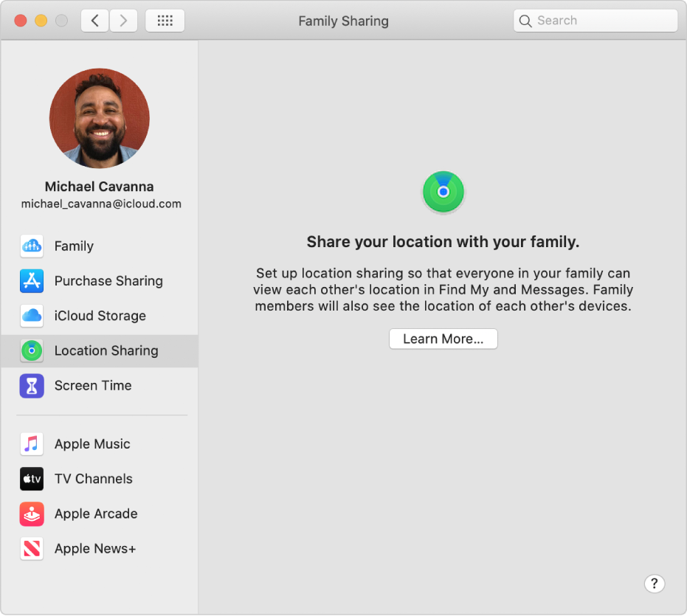The width and height of the screenshot is (687, 616).
Task: Close the Family Sharing window
Action: [21, 21]
